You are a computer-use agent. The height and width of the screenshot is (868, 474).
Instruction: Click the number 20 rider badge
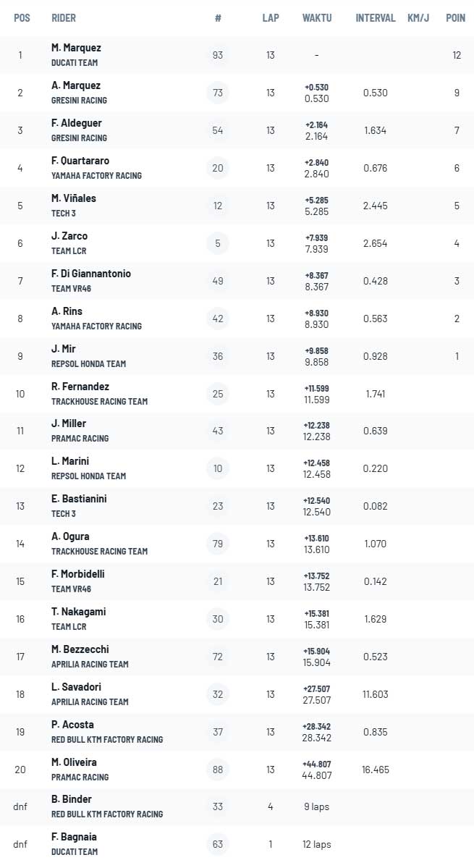tap(218, 168)
